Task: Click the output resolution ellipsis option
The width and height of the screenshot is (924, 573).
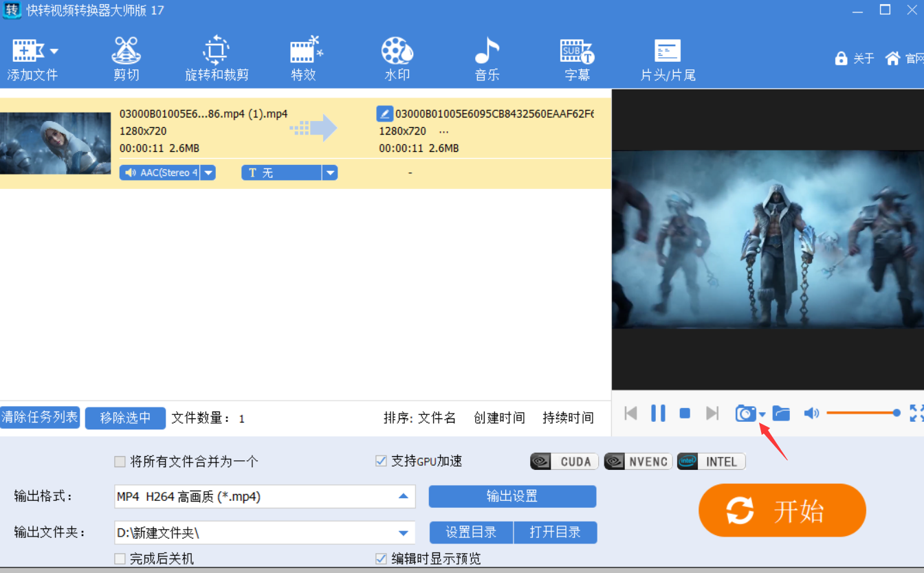Action: pyautogui.click(x=443, y=131)
